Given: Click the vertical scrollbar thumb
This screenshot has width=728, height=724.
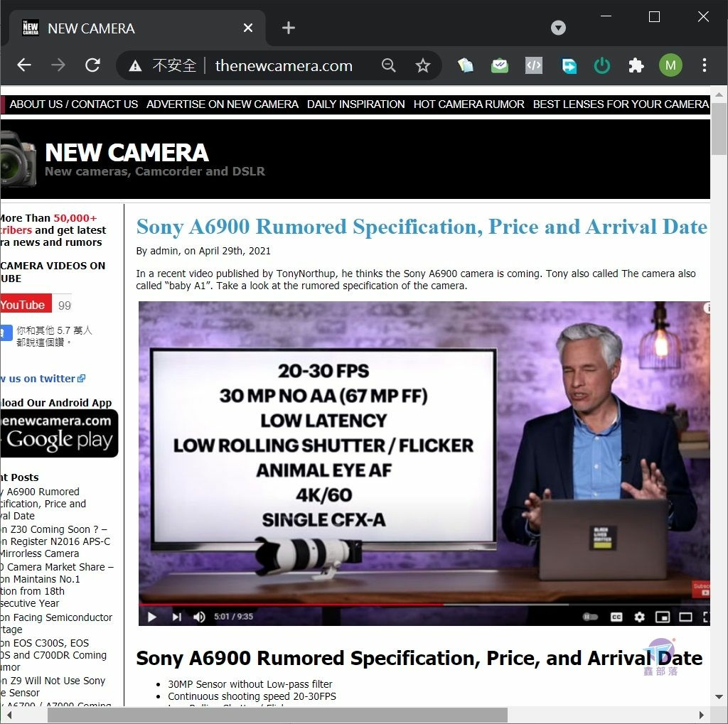Looking at the screenshot, I should [x=719, y=129].
